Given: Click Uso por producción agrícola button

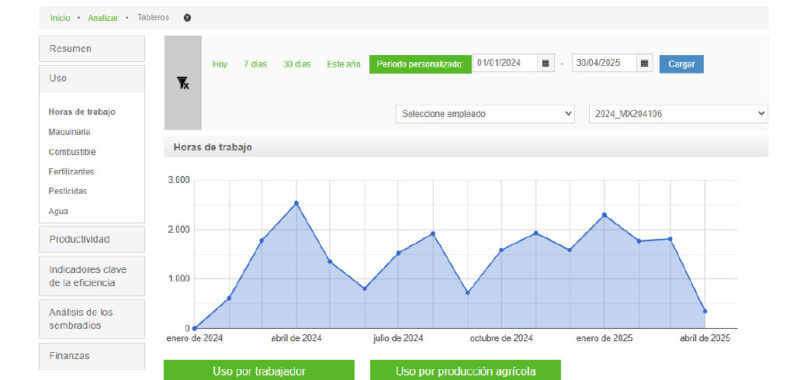Looking at the screenshot, I should coord(465,371).
